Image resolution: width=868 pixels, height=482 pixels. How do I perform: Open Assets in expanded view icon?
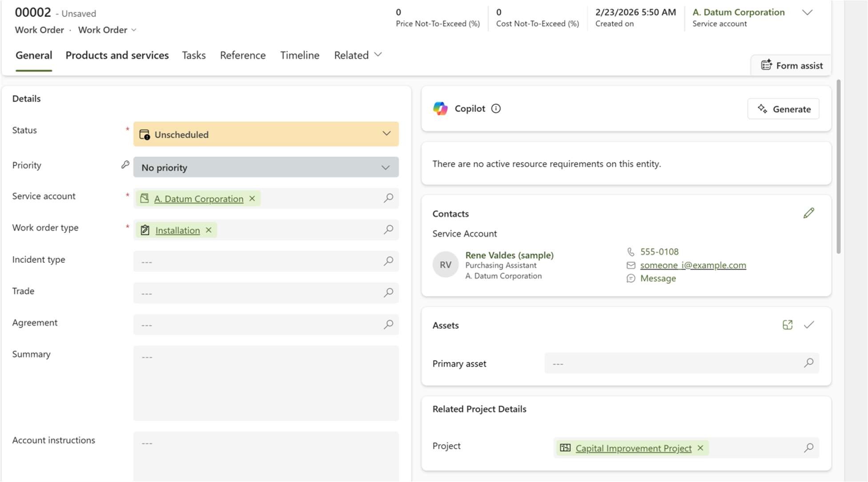[787, 325]
